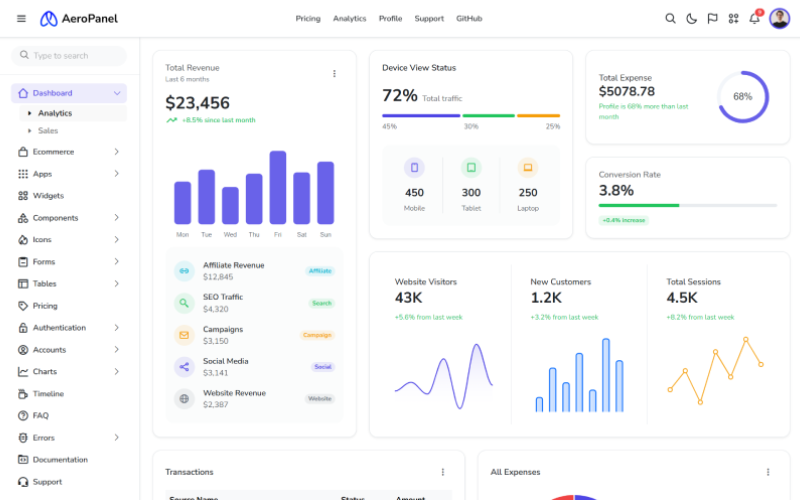Open the Documentation sidebar link

tap(60, 460)
